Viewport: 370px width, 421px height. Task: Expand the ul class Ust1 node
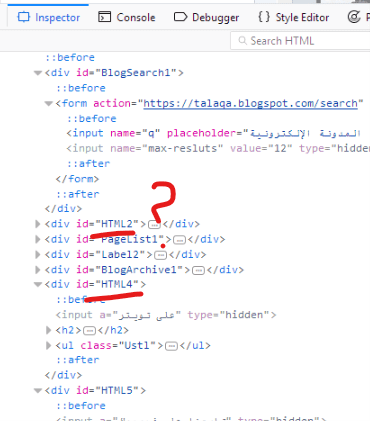(x=49, y=345)
